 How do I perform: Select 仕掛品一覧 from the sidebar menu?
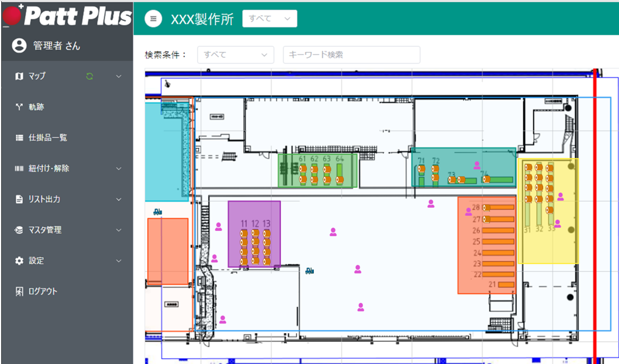pyautogui.click(x=47, y=137)
